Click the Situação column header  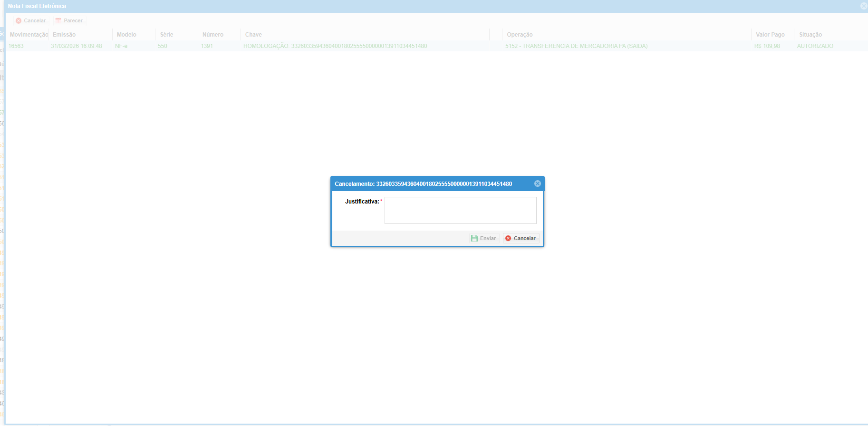tap(810, 35)
